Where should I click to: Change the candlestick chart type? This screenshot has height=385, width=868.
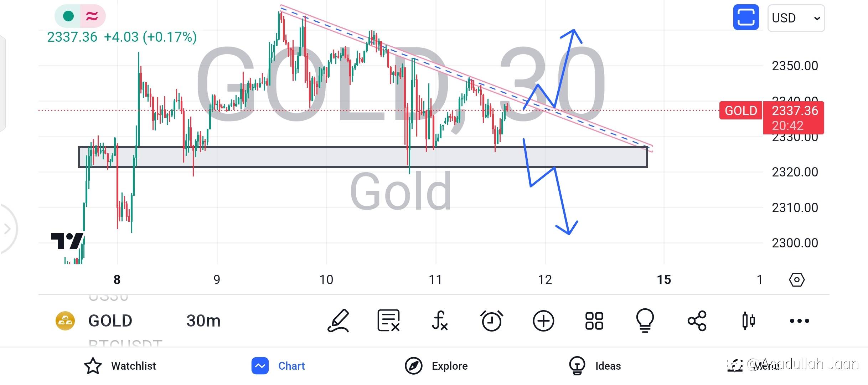748,321
